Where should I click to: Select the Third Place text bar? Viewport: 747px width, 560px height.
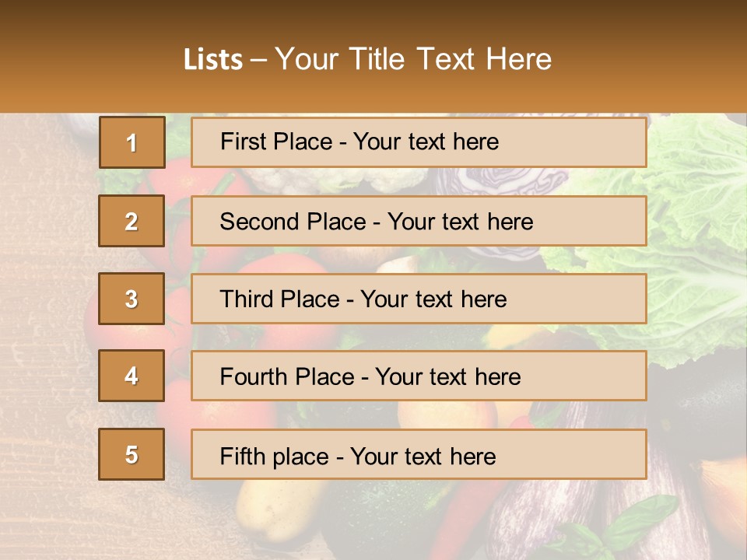pyautogui.click(x=419, y=299)
